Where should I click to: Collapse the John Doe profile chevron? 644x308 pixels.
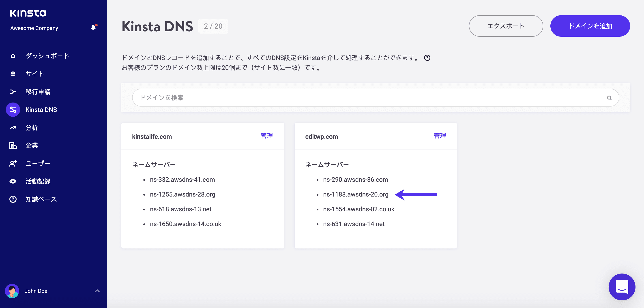pyautogui.click(x=97, y=291)
